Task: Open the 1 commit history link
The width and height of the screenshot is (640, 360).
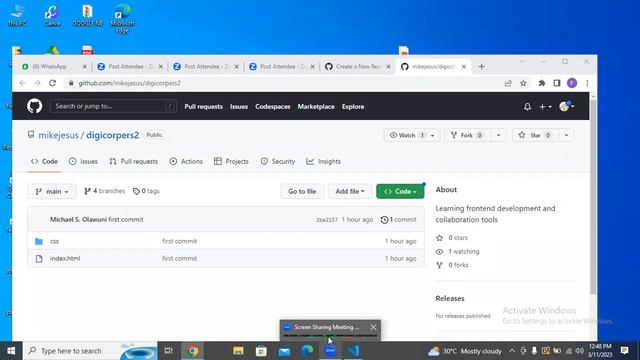Action: tap(398, 220)
